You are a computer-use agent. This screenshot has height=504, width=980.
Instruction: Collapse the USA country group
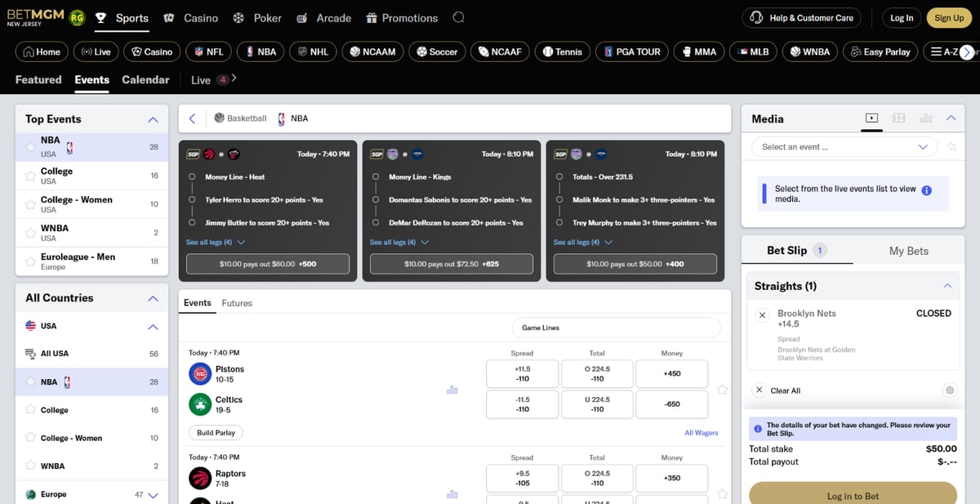153,326
